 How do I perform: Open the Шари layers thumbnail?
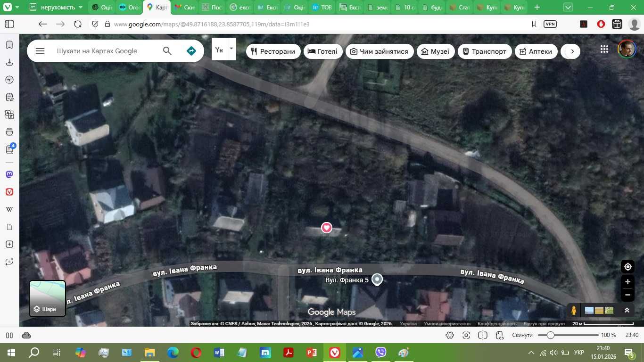click(x=48, y=298)
